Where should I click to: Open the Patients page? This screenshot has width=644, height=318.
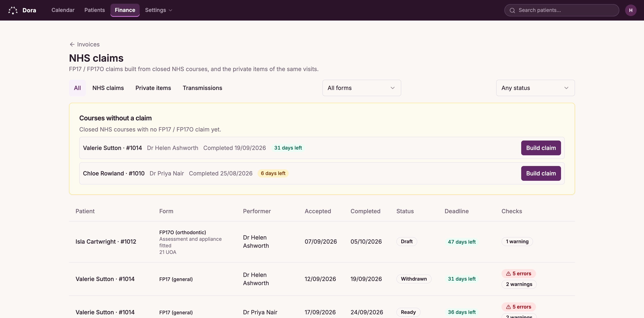(94, 10)
